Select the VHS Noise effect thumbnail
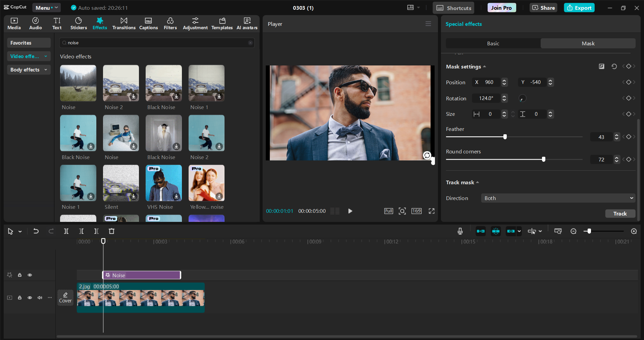644x340 pixels. [163, 183]
